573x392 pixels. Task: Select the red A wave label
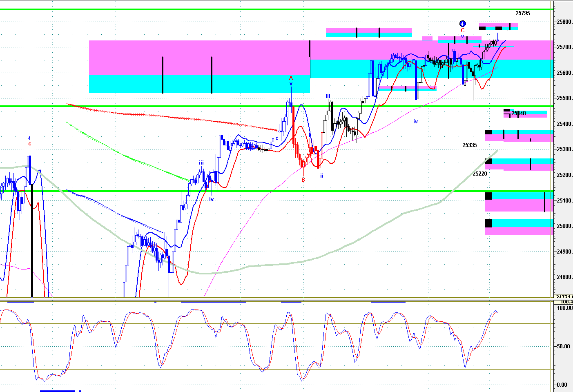[291, 78]
